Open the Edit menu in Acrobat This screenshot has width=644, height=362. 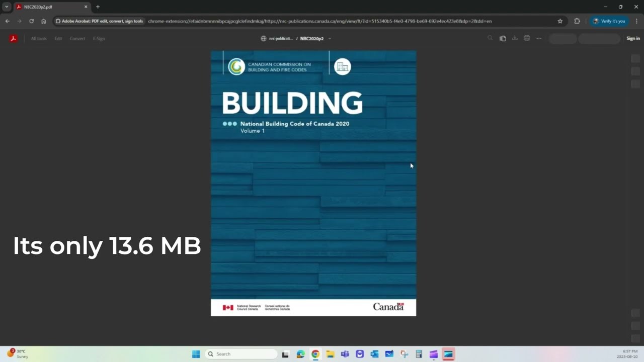pyautogui.click(x=58, y=39)
